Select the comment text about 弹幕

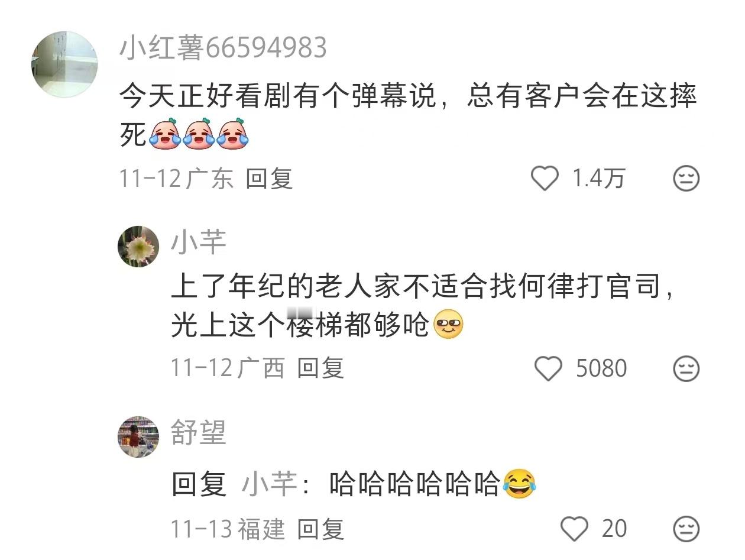[408, 114]
